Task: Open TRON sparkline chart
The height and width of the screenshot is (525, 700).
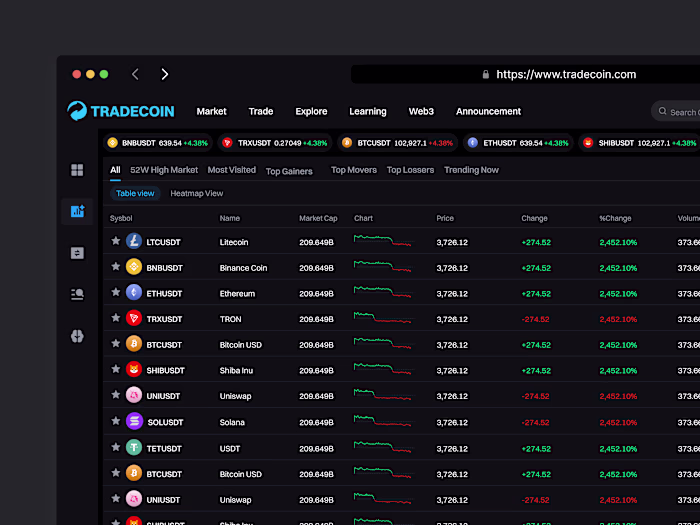Action: coord(383,317)
